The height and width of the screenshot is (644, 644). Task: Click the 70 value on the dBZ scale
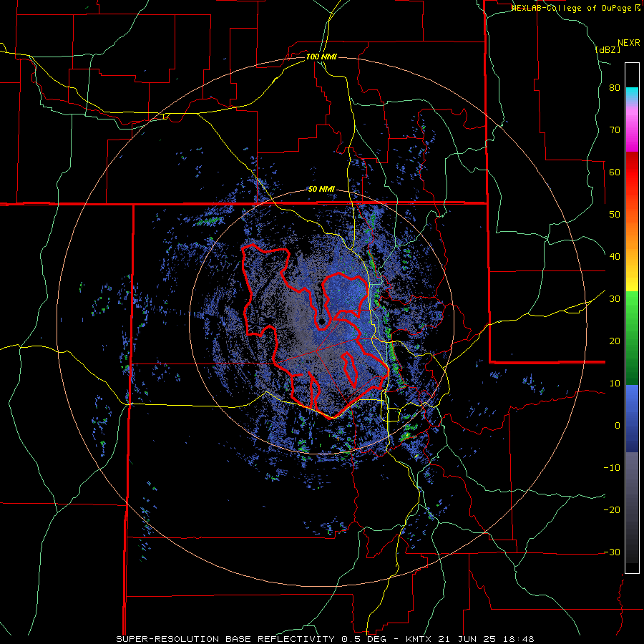[615, 130]
